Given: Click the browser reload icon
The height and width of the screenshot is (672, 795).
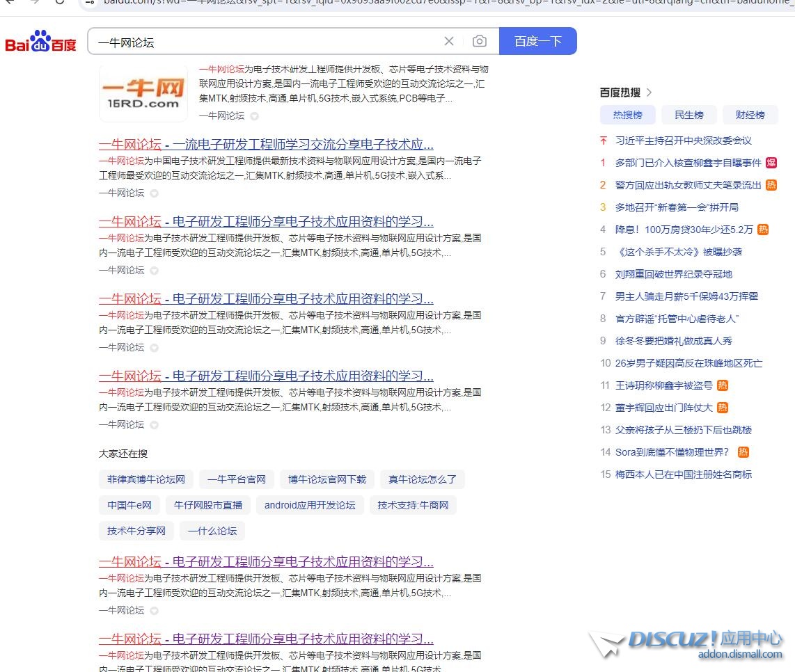Looking at the screenshot, I should click(60, 2).
